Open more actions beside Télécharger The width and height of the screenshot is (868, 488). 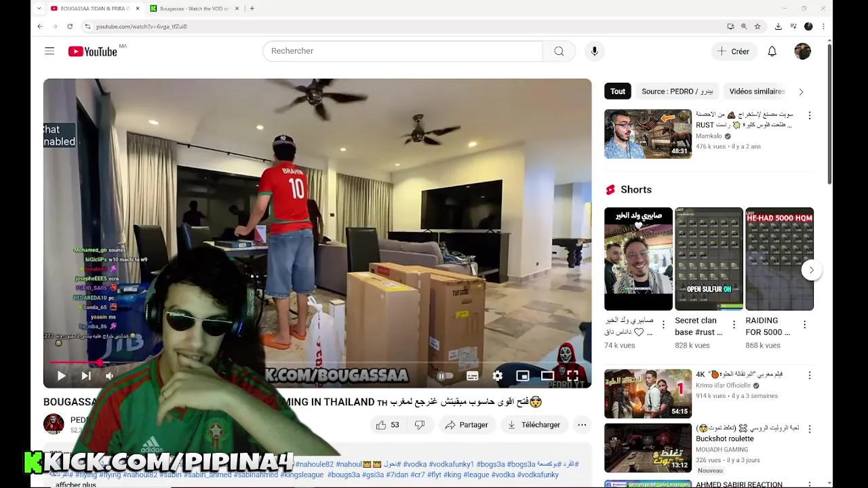[x=582, y=425]
